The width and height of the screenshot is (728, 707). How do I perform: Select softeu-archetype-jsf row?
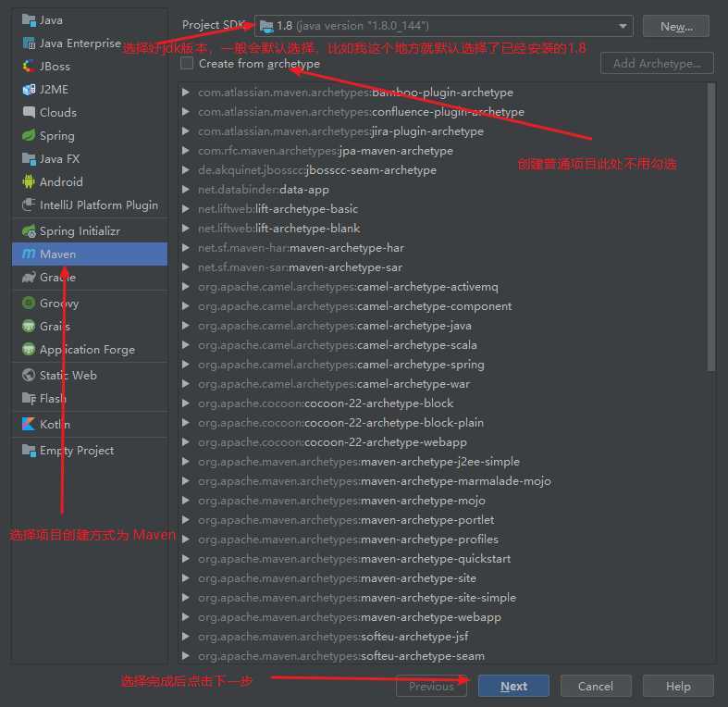[442, 637]
